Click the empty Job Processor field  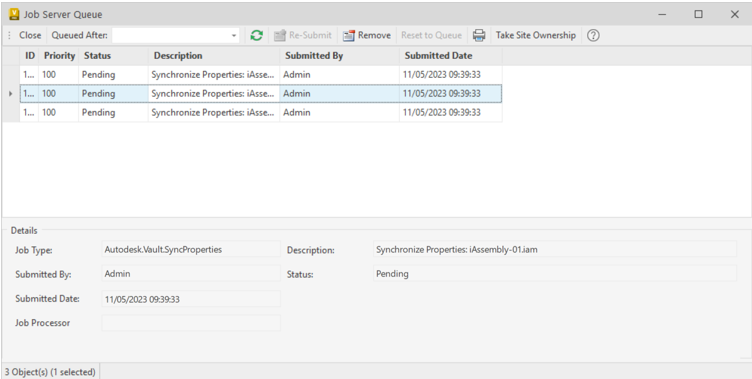tap(191, 323)
